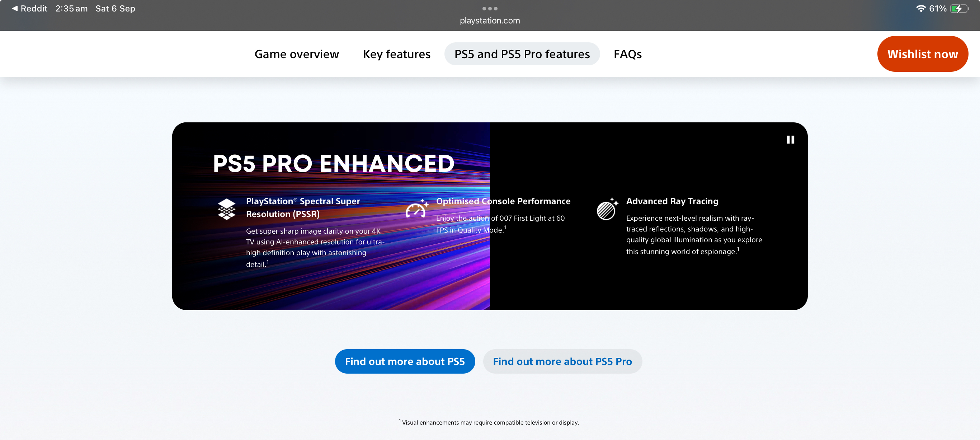Click Find out more about PS5 Pro

click(562, 361)
